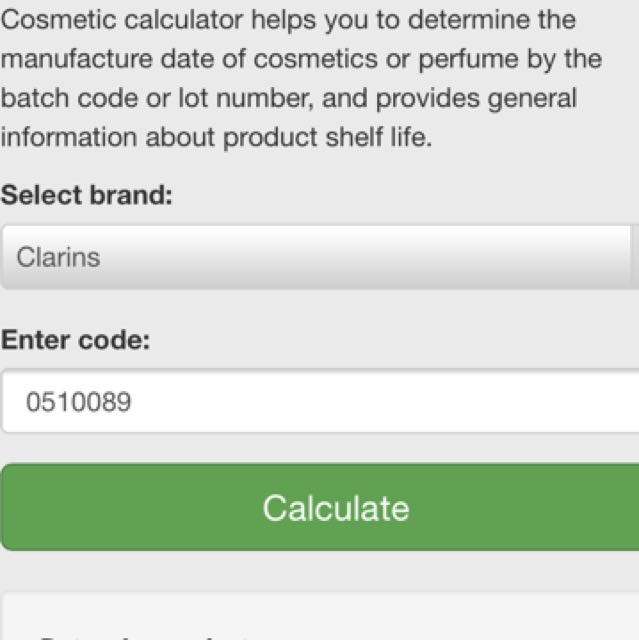This screenshot has width=639, height=640.
Task: Click 'product shelf life' text
Action: point(327,137)
